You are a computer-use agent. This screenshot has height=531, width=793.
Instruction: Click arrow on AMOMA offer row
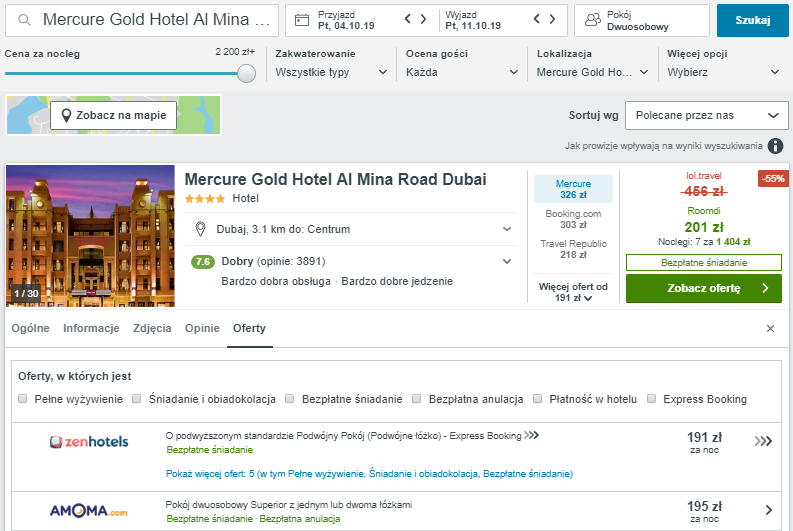(x=769, y=510)
